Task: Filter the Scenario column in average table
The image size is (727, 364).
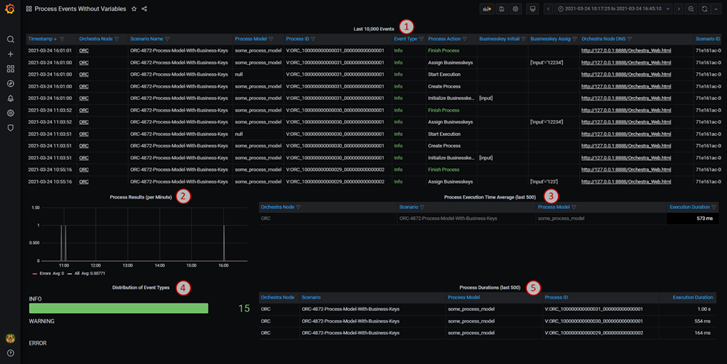Action: coord(422,207)
